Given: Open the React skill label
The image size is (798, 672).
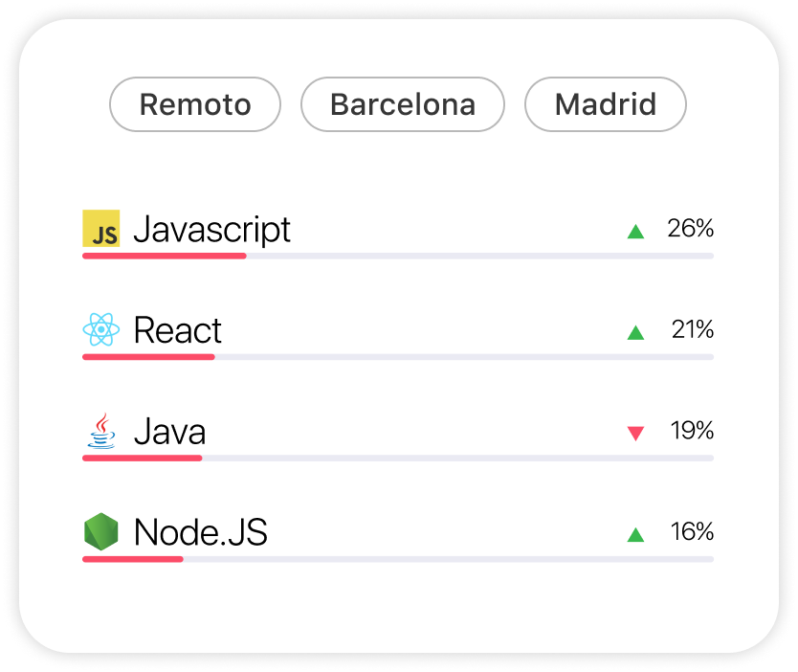Looking at the screenshot, I should pyautogui.click(x=178, y=330).
